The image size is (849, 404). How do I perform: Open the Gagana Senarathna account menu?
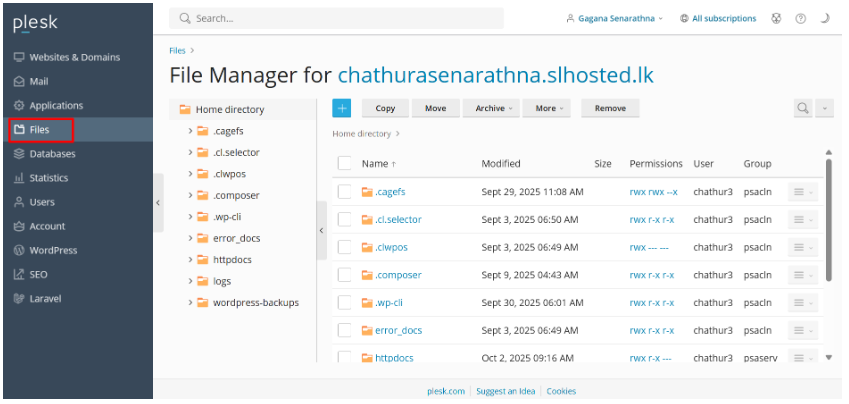click(614, 18)
